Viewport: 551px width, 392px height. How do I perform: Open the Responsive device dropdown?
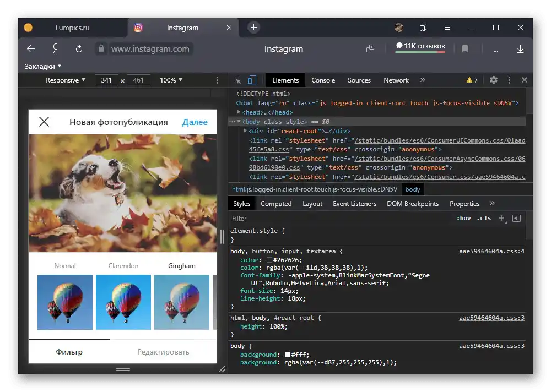(66, 80)
